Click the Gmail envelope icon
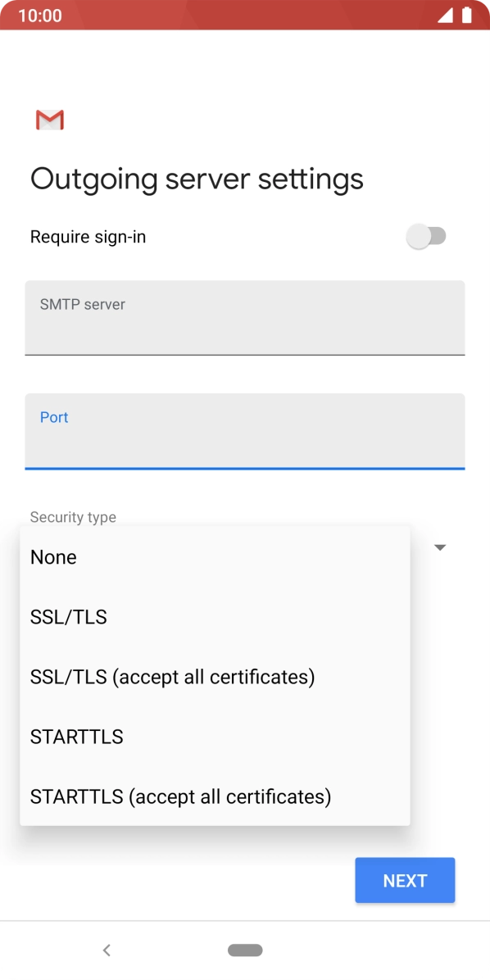Screen dimensions: 490x980 click(x=48, y=120)
